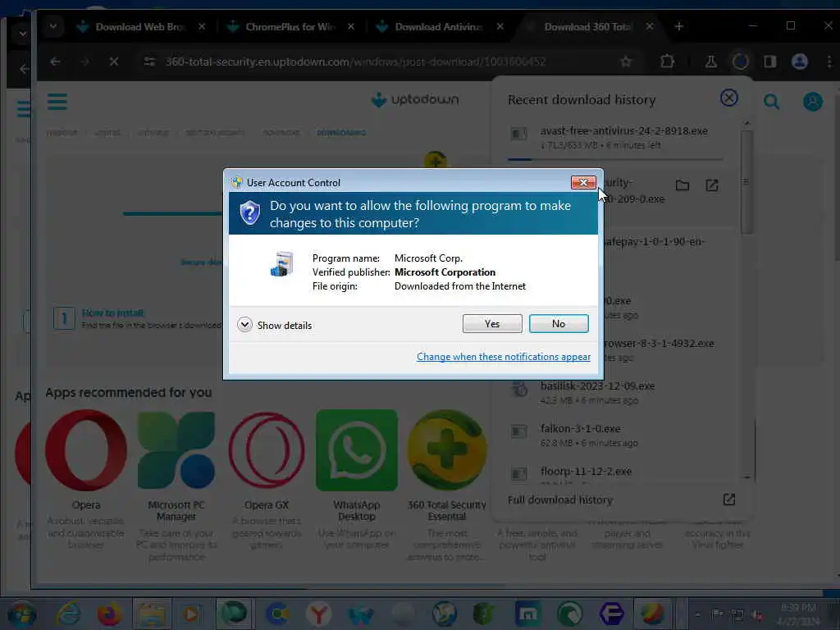Click the How to install heading
Screen dimensions: 840x630
[x=112, y=313]
